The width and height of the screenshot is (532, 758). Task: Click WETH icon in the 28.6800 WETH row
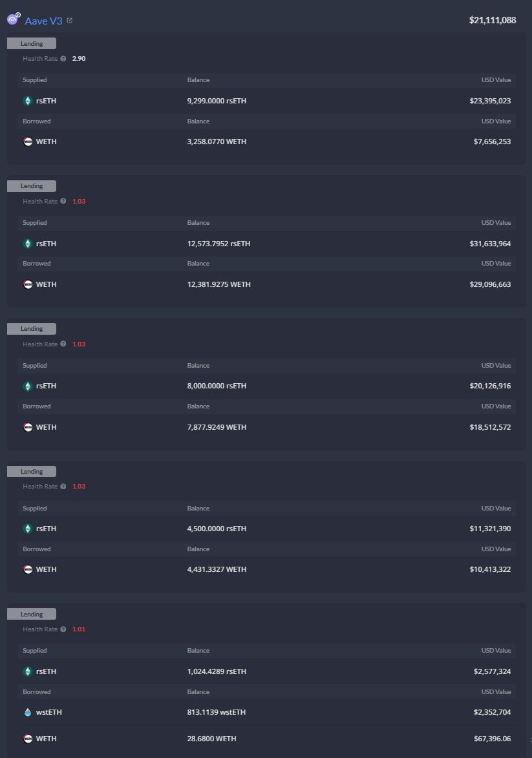coord(28,739)
